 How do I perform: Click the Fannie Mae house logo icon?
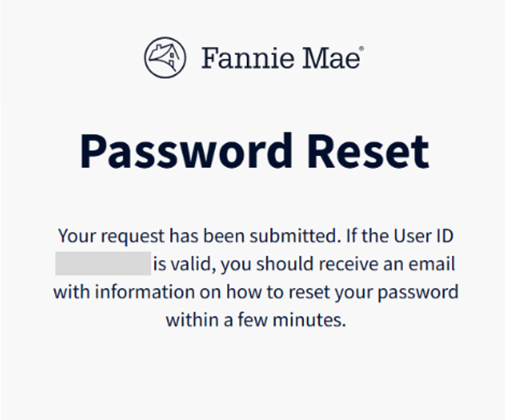tap(165, 57)
